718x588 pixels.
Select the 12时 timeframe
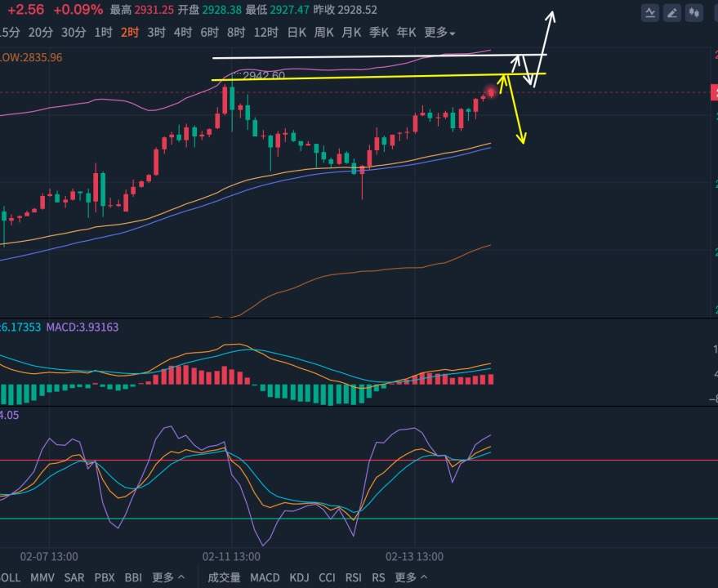click(265, 33)
